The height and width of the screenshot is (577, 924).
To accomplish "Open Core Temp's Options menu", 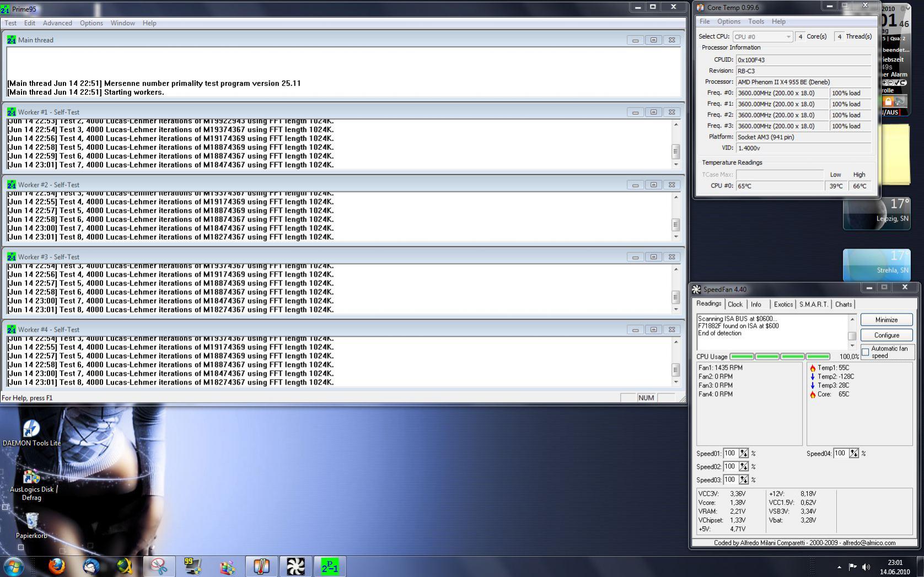I will pyautogui.click(x=729, y=21).
